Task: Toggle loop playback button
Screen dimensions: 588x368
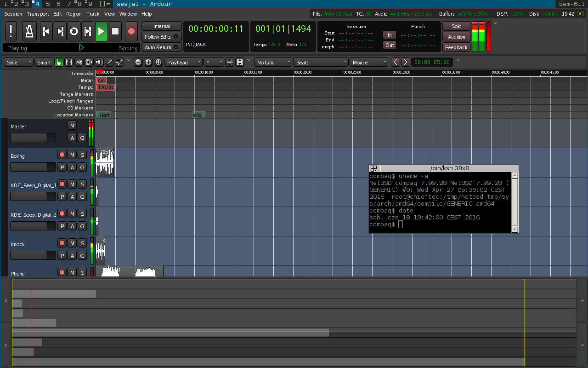Action: (x=74, y=31)
